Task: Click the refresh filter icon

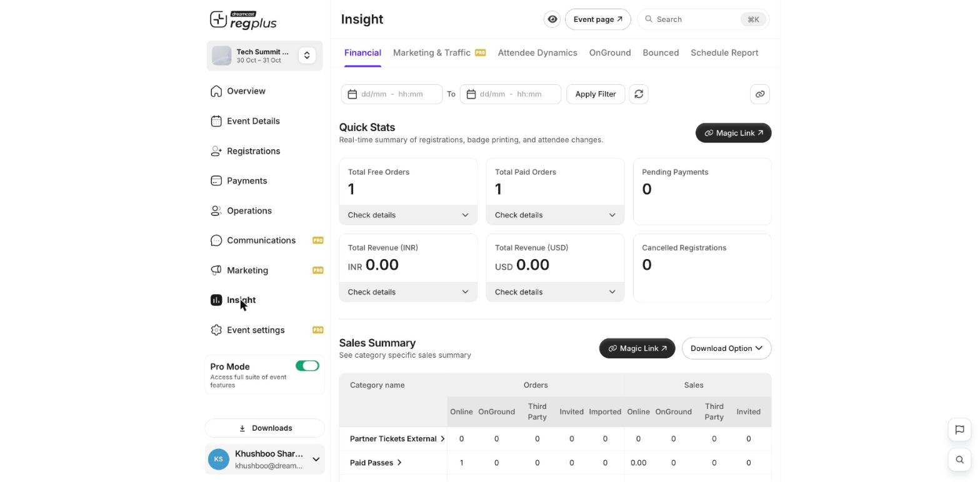Action: (639, 94)
